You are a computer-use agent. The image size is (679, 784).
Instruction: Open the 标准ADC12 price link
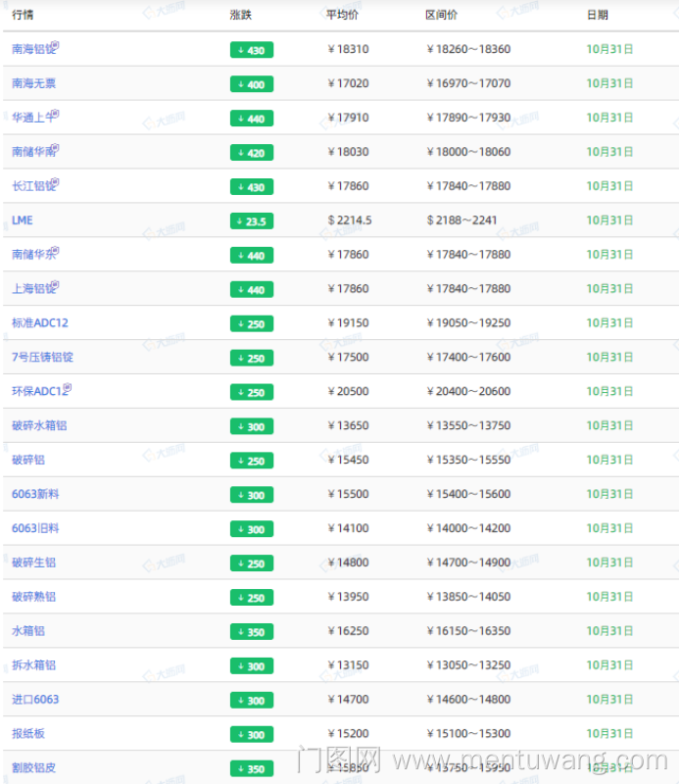point(39,323)
